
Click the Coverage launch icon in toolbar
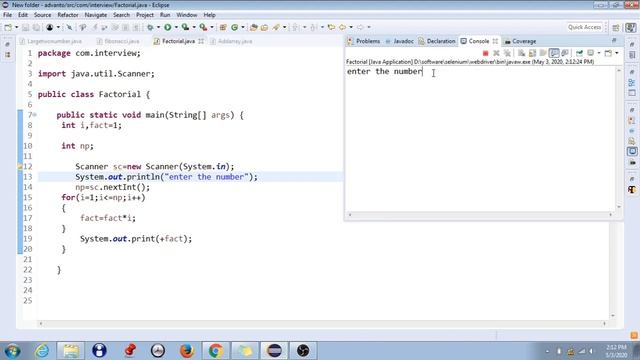(185, 27)
